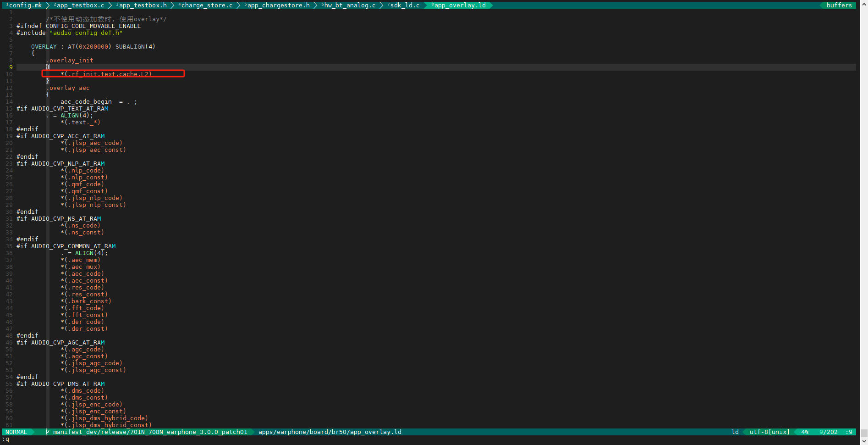The height and width of the screenshot is (445, 868).
Task: Click the utf-8[unix] encoding indicator
Action: (x=769, y=432)
